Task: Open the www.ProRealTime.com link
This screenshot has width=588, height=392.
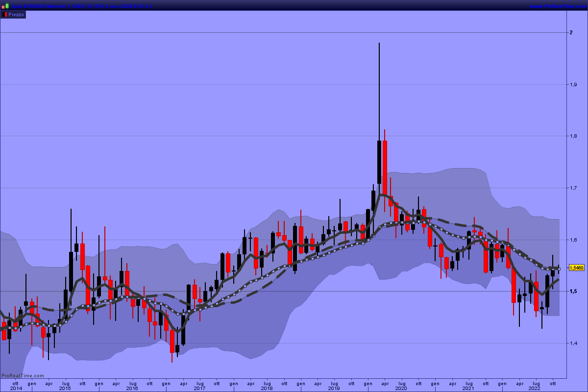Action: click(x=558, y=6)
